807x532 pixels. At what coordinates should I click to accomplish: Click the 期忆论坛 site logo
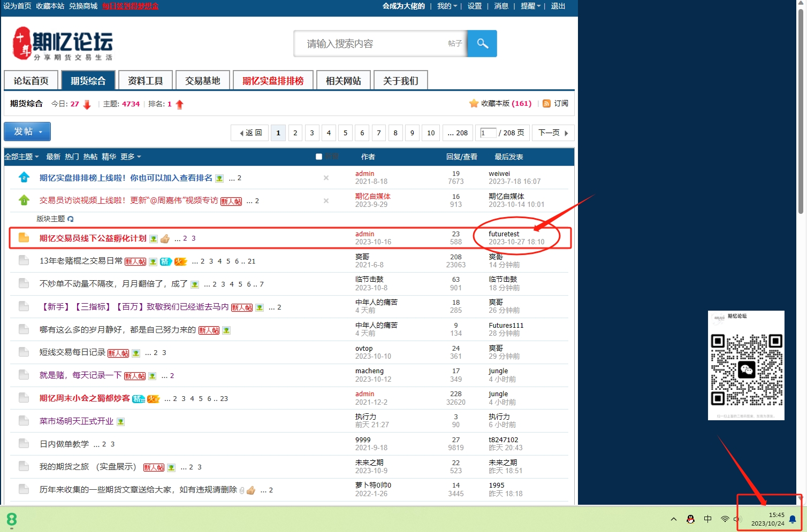(63, 44)
